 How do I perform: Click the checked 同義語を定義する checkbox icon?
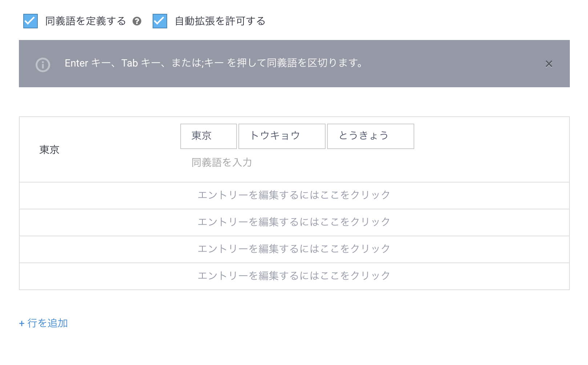30,21
